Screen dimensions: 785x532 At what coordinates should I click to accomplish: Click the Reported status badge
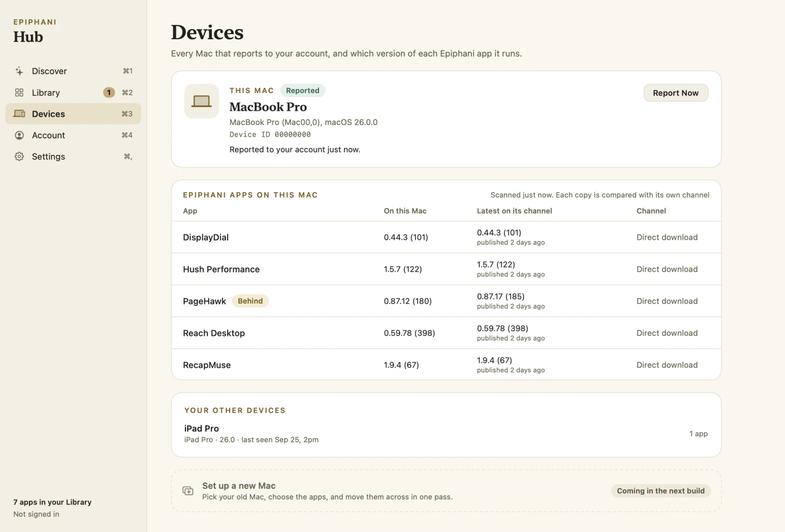click(x=303, y=91)
